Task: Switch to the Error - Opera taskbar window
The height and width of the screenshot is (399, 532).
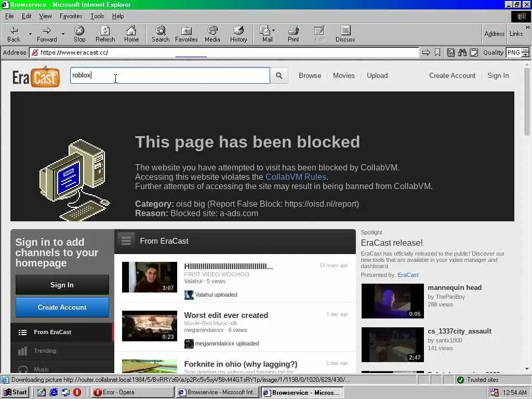Action: click(x=132, y=392)
